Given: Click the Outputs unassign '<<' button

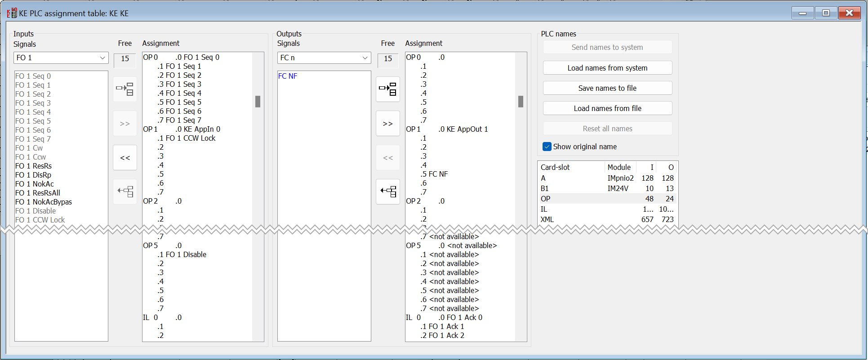Looking at the screenshot, I should (x=388, y=158).
